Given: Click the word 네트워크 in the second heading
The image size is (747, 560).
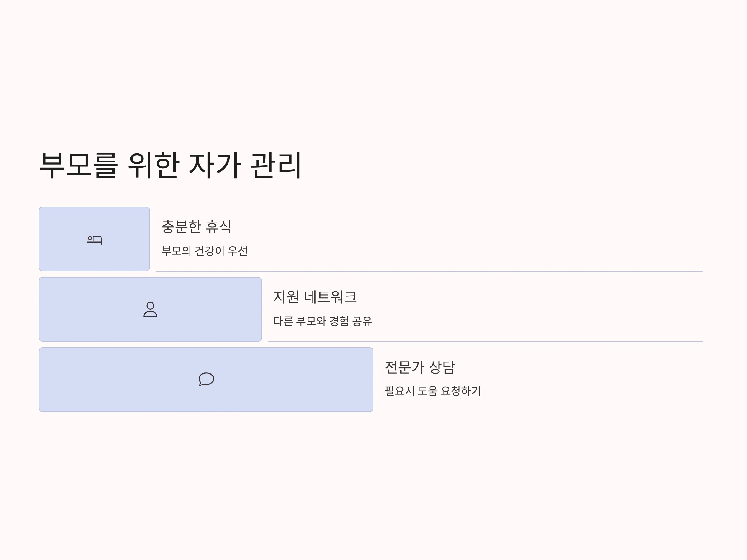Looking at the screenshot, I should pyautogui.click(x=330, y=297).
